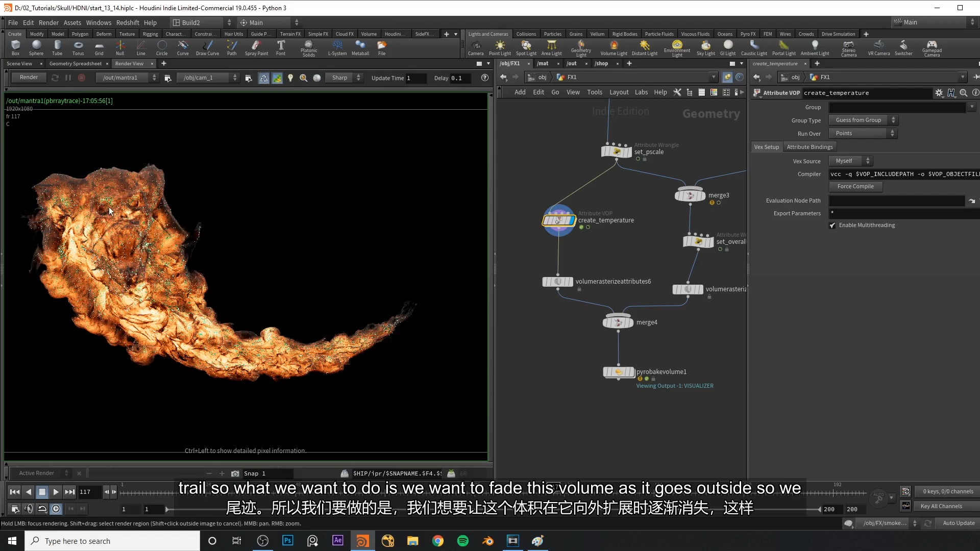Open the /obj/cam_1 camera dropdown
The width and height of the screenshot is (980, 551).
point(208,78)
